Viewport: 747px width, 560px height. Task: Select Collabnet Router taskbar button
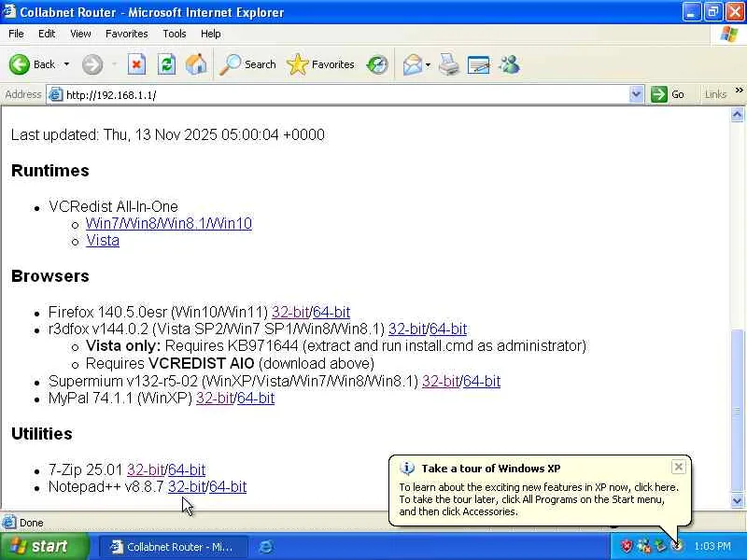pyautogui.click(x=174, y=547)
